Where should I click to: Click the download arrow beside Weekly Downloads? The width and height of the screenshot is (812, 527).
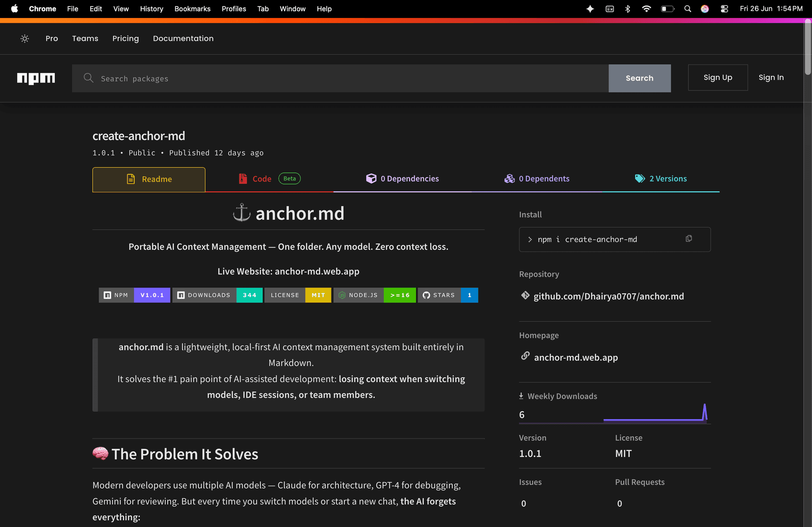tap(521, 396)
